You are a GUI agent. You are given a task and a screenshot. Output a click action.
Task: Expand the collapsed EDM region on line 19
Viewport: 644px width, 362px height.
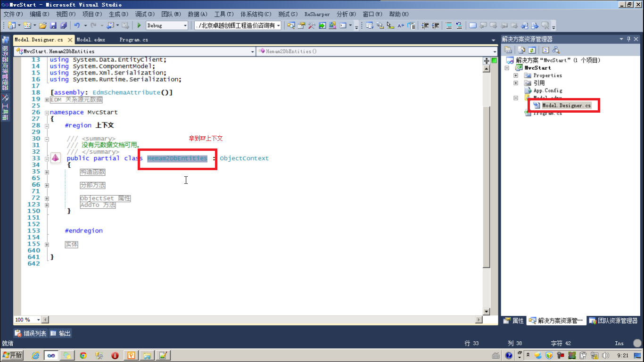[47, 99]
